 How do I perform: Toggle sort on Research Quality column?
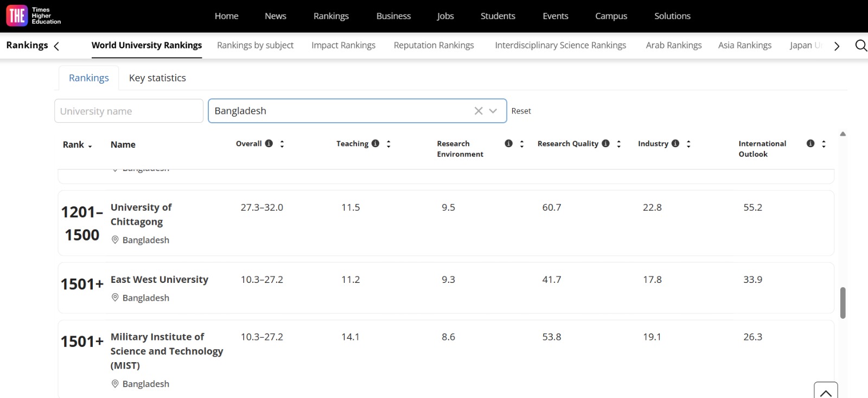pyautogui.click(x=619, y=144)
